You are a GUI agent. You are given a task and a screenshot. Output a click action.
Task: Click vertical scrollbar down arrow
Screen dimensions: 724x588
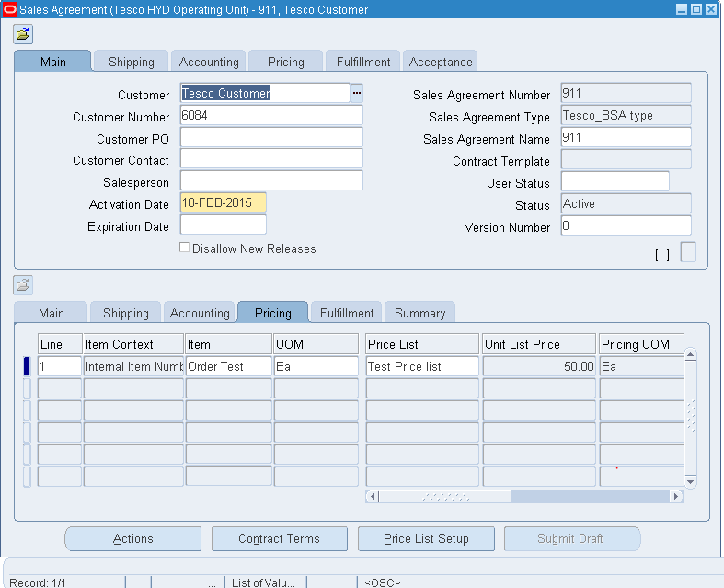(690, 482)
